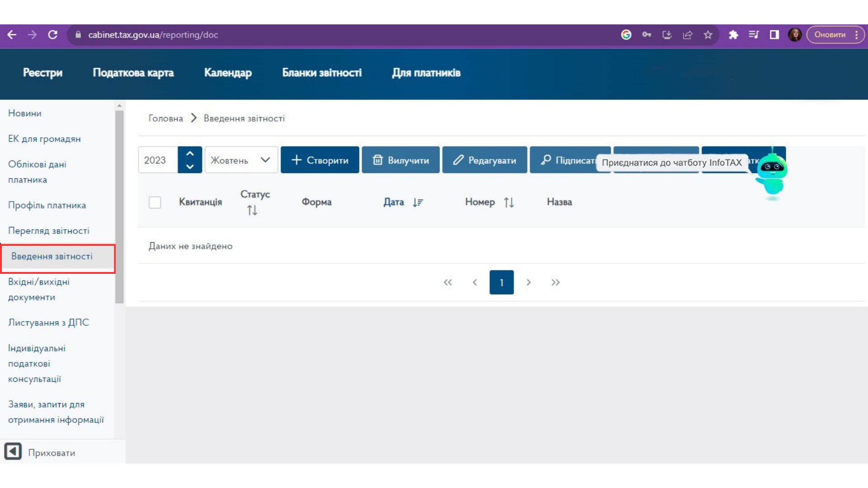Click the sidebar vertical scrollbar
Image resolution: width=868 pixels, height=488 pixels.
(x=119, y=207)
